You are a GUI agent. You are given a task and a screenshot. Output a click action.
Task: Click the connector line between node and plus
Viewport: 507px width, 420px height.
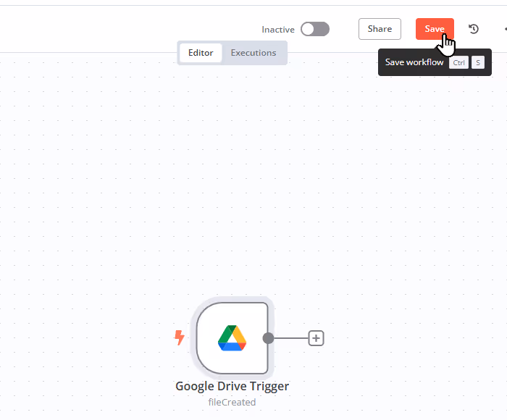(x=291, y=338)
